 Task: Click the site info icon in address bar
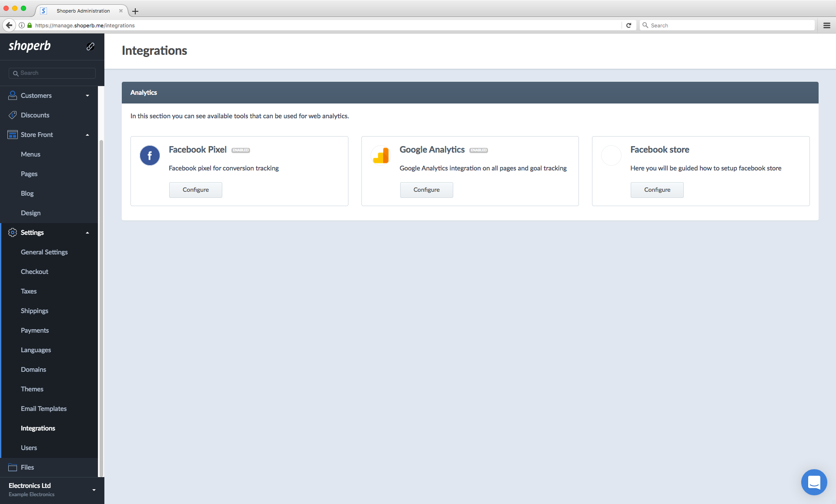point(22,25)
